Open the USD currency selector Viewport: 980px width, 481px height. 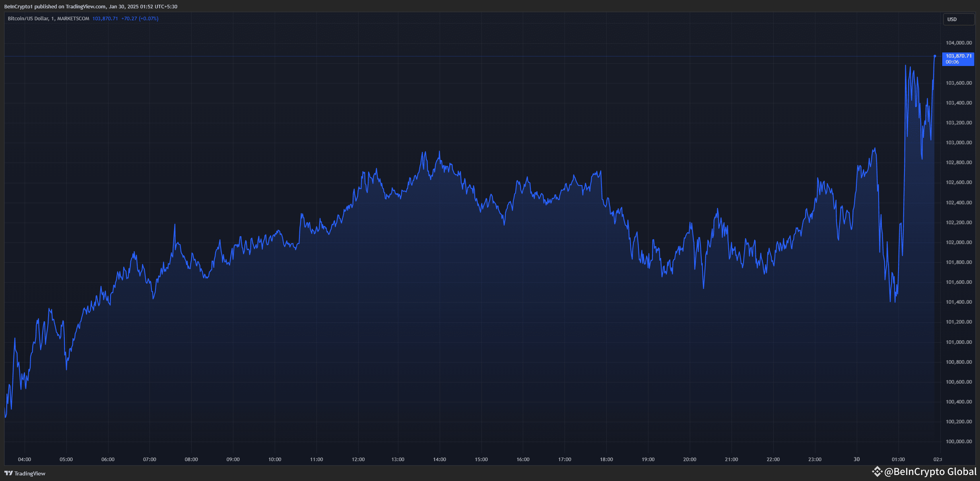pyautogui.click(x=958, y=19)
